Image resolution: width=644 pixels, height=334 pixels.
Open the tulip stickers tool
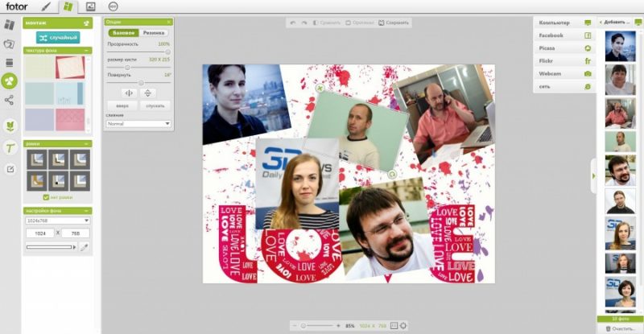pos(10,126)
